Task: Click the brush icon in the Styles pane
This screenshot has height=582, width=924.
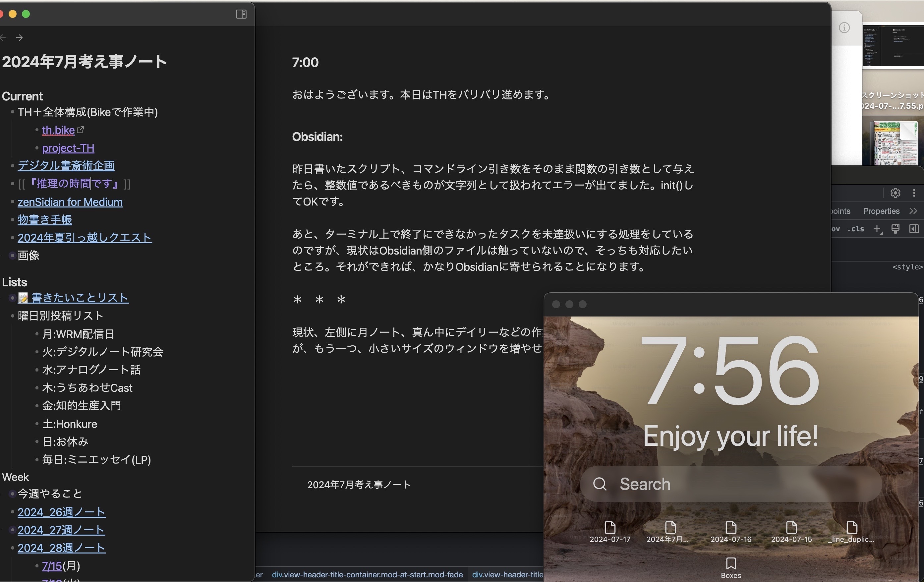Action: pos(895,229)
